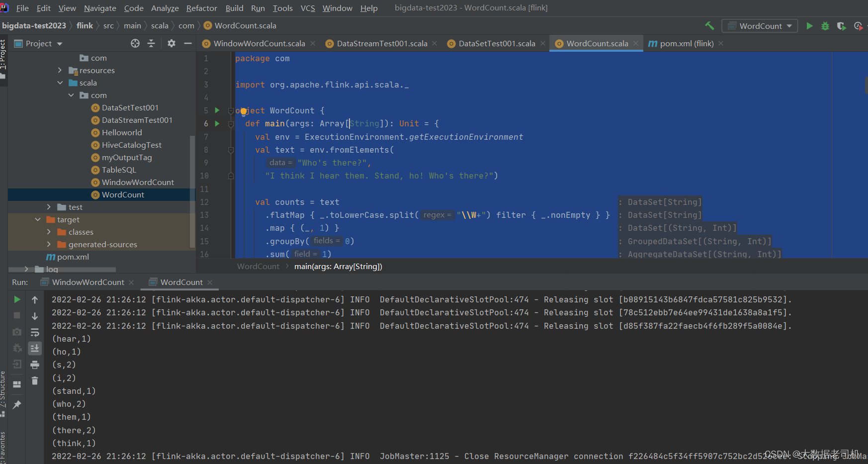
Task: Click the Print icon in the console toolbar
Action: pos(35,365)
